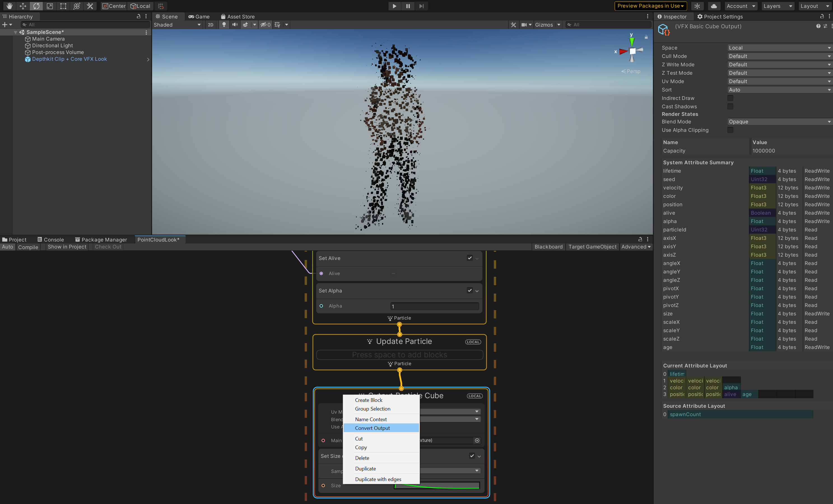Select the Move tool
Screen dimensions: 833x504
coord(23,6)
